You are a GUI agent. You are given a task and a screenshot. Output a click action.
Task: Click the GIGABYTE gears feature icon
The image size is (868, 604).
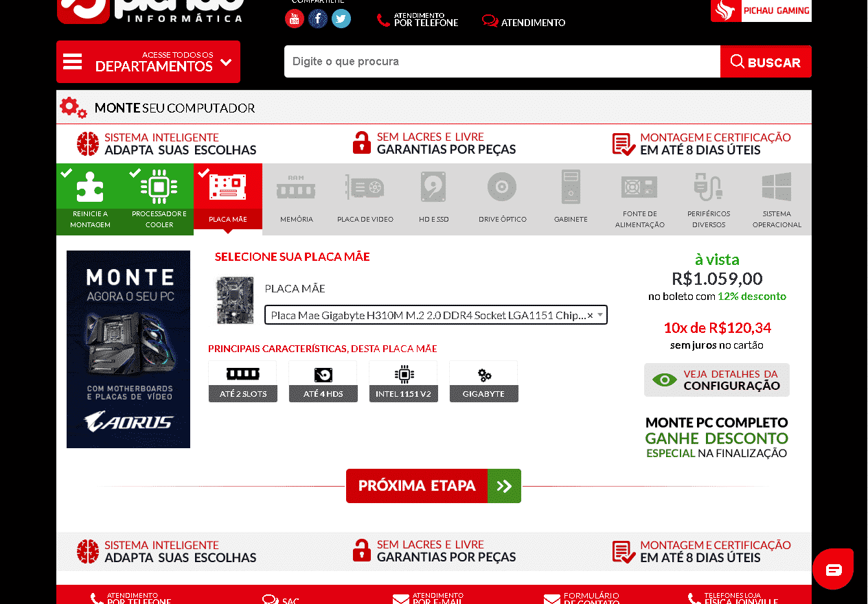point(484,375)
